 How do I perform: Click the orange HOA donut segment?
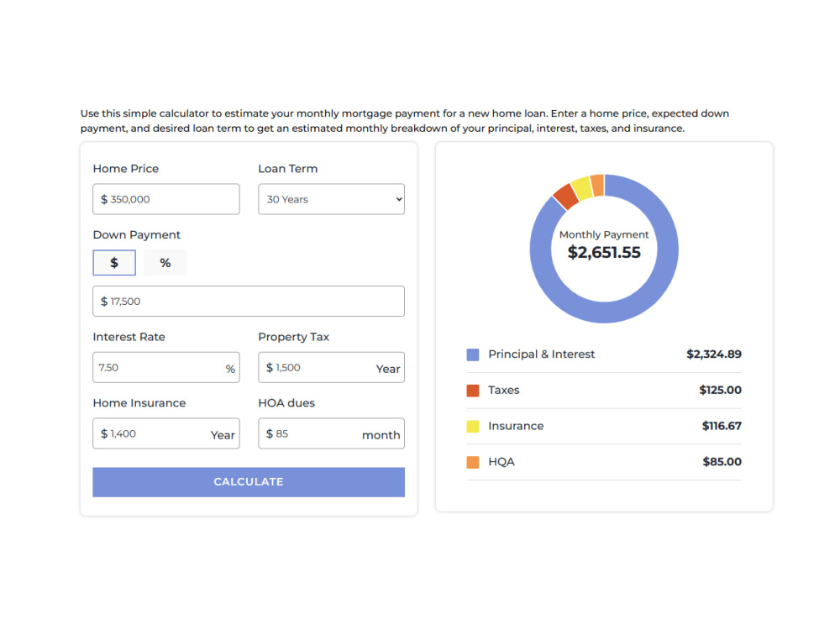597,185
